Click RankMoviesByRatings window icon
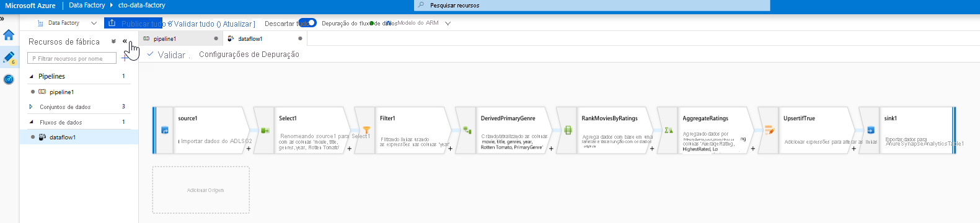 click(568, 130)
